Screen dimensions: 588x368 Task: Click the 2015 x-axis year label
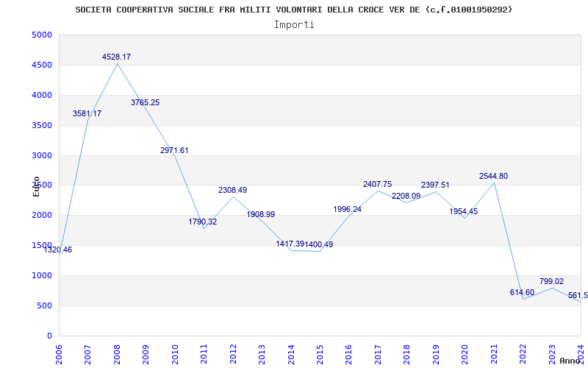(320, 355)
